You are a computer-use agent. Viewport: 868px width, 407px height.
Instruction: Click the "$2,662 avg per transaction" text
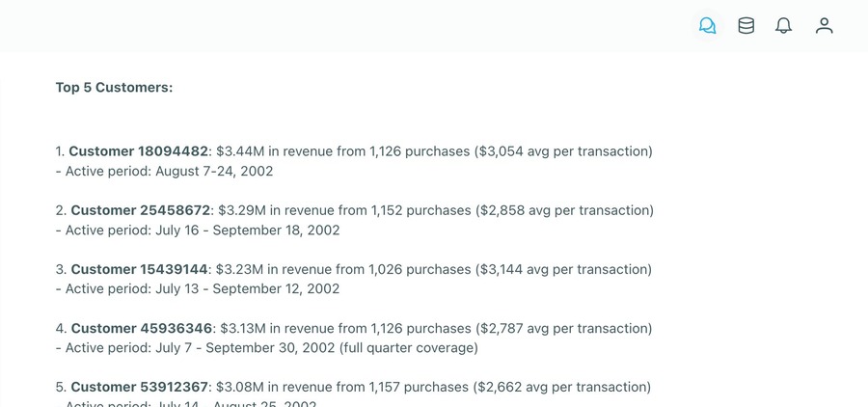[562, 387]
